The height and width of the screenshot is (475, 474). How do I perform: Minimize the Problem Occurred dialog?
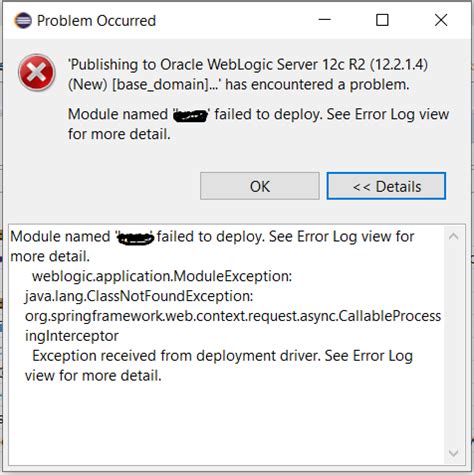pyautogui.click(x=324, y=20)
